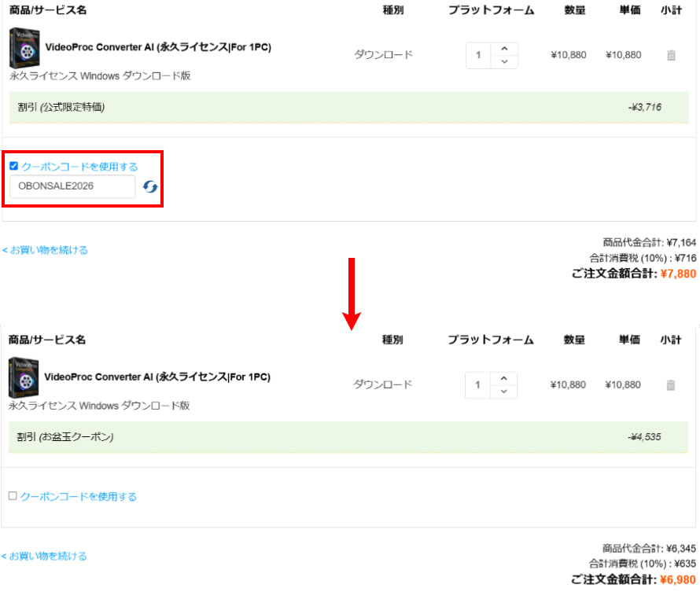Check the unchecked クーポンコードを使用する checkbox in the lower cart
This screenshot has width=700, height=592.
click(13, 495)
